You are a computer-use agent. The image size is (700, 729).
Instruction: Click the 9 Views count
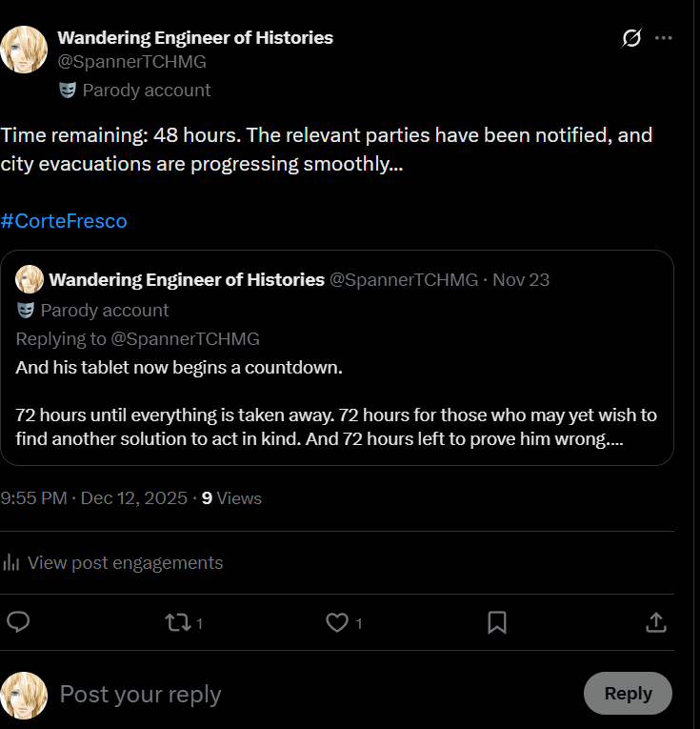coord(231,497)
